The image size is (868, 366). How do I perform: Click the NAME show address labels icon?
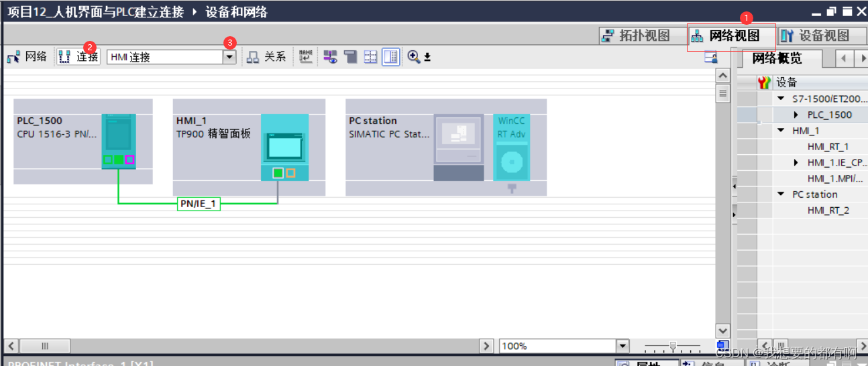click(x=305, y=57)
